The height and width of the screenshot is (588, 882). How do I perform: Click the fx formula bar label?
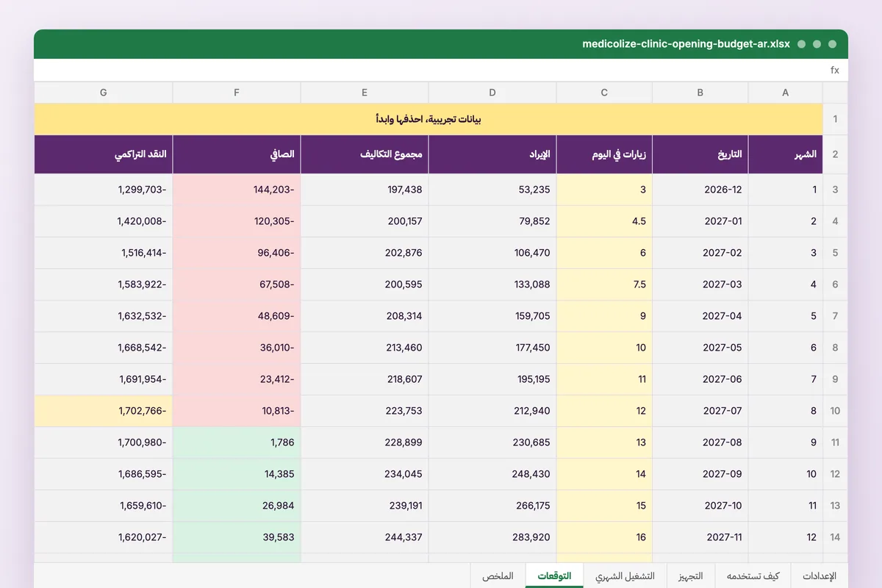pyautogui.click(x=835, y=71)
